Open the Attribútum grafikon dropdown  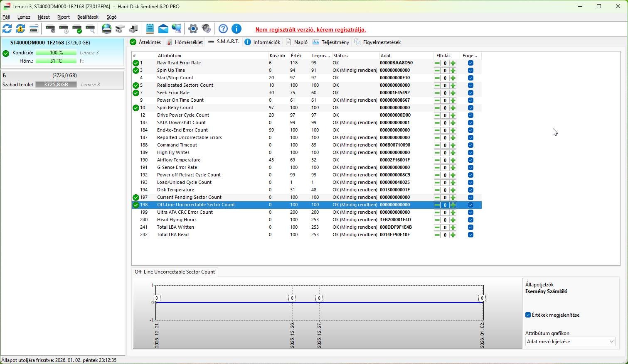tap(570, 342)
